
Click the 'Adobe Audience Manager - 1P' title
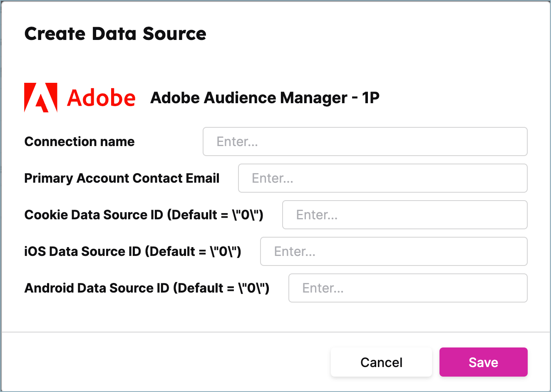[265, 98]
